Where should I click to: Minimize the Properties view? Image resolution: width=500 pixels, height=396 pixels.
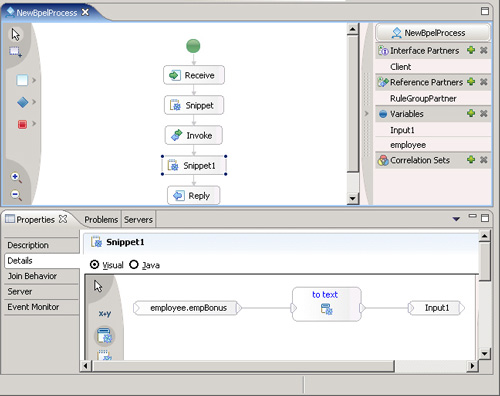click(473, 216)
